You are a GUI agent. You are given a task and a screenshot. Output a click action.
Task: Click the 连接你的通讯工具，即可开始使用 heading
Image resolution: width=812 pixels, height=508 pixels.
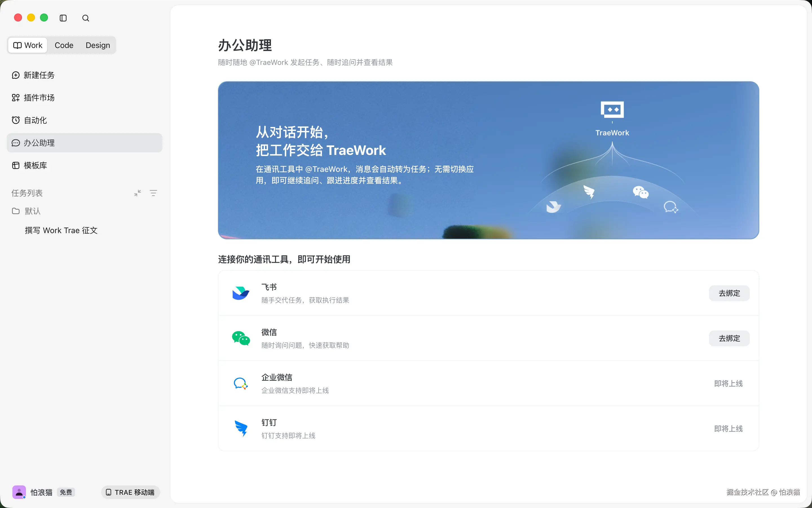(x=284, y=259)
